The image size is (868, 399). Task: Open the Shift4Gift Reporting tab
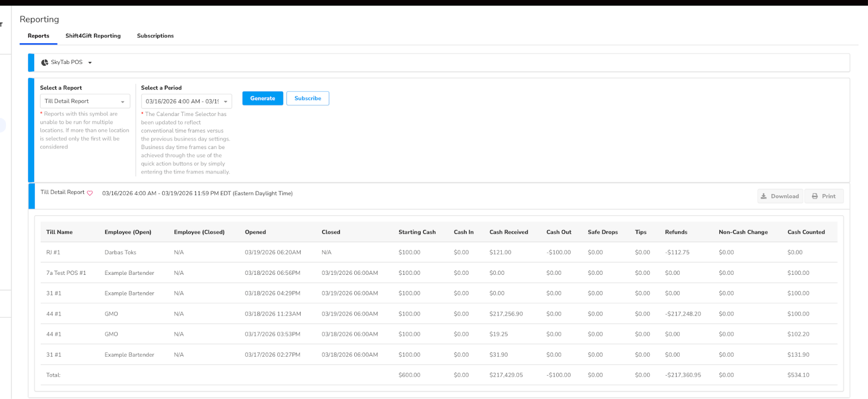(93, 36)
